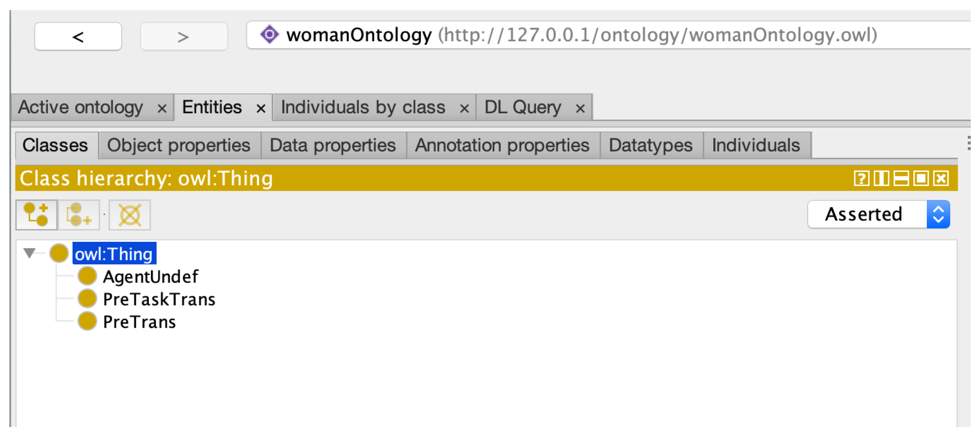Open the Data properties tab
This screenshot has height=440, width=980.
333,145
